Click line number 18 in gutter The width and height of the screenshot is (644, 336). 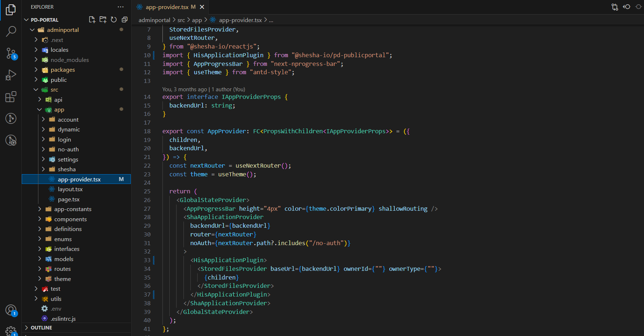[147, 131]
